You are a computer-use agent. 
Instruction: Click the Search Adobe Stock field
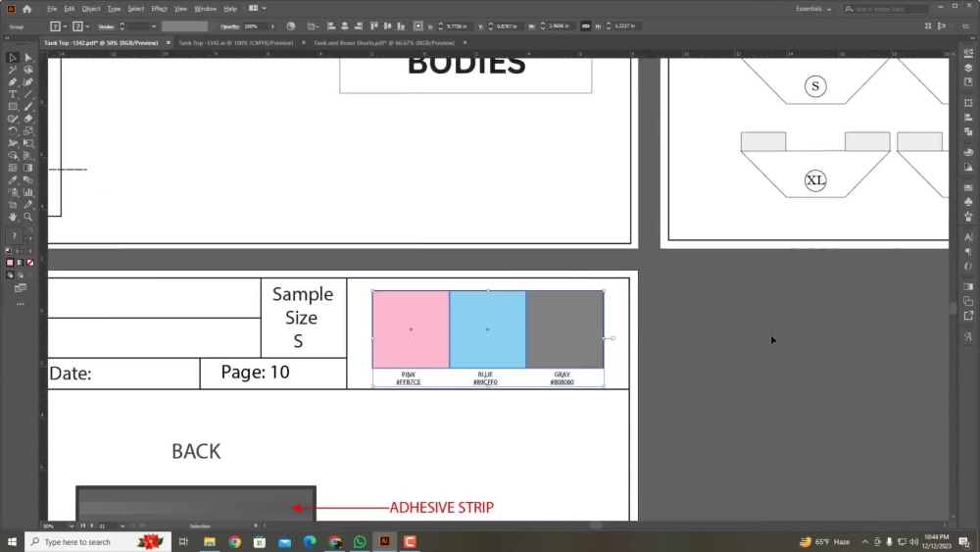[x=886, y=9]
